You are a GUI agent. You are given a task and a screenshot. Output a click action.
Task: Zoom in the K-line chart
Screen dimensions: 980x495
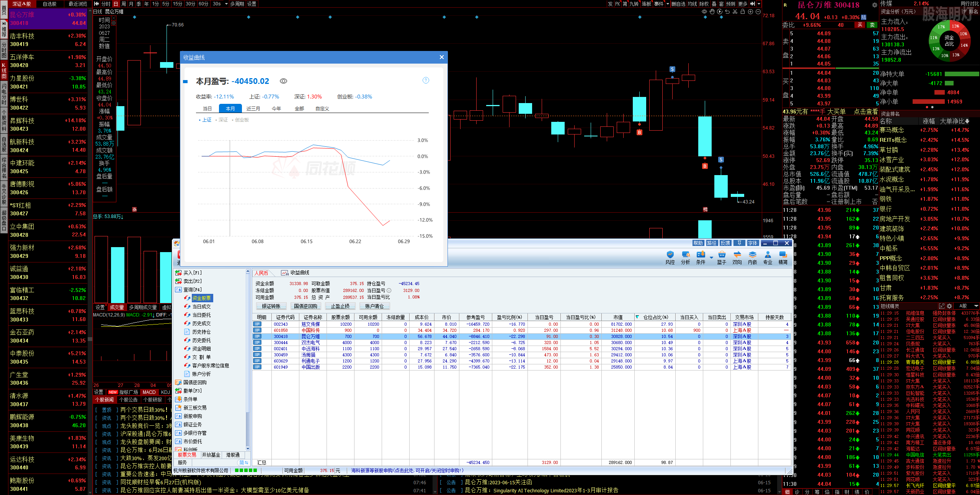tap(750, 12)
